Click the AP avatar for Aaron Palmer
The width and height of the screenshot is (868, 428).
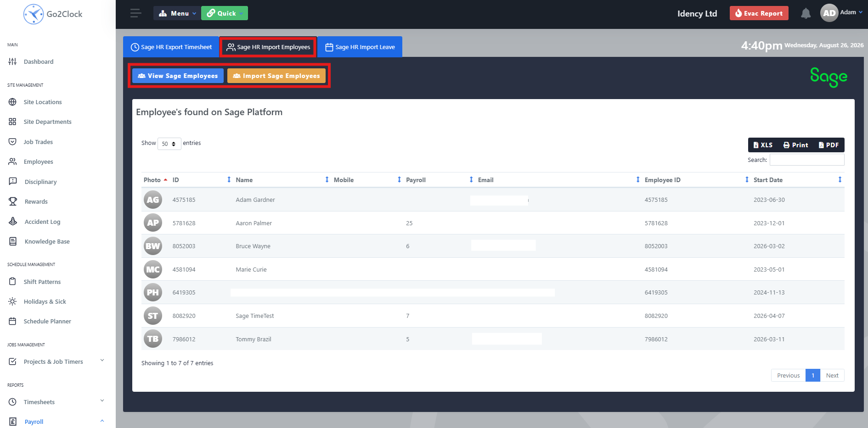[x=153, y=223]
